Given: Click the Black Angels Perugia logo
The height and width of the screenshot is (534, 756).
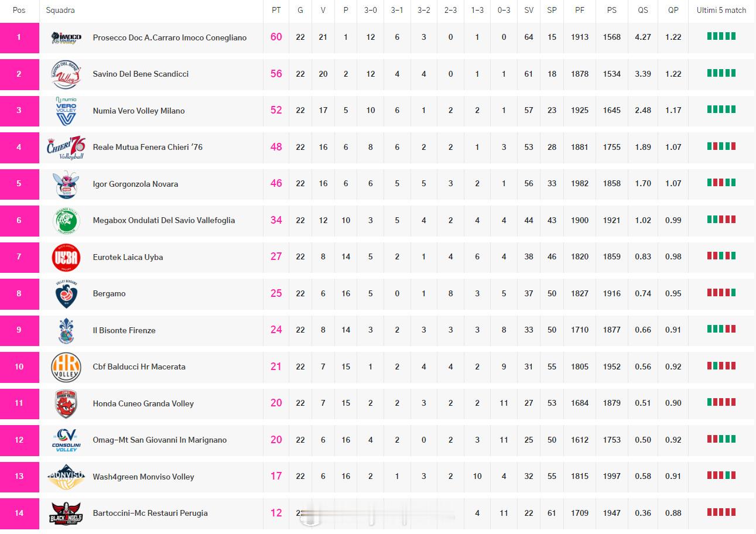Looking at the screenshot, I should click(66, 513).
